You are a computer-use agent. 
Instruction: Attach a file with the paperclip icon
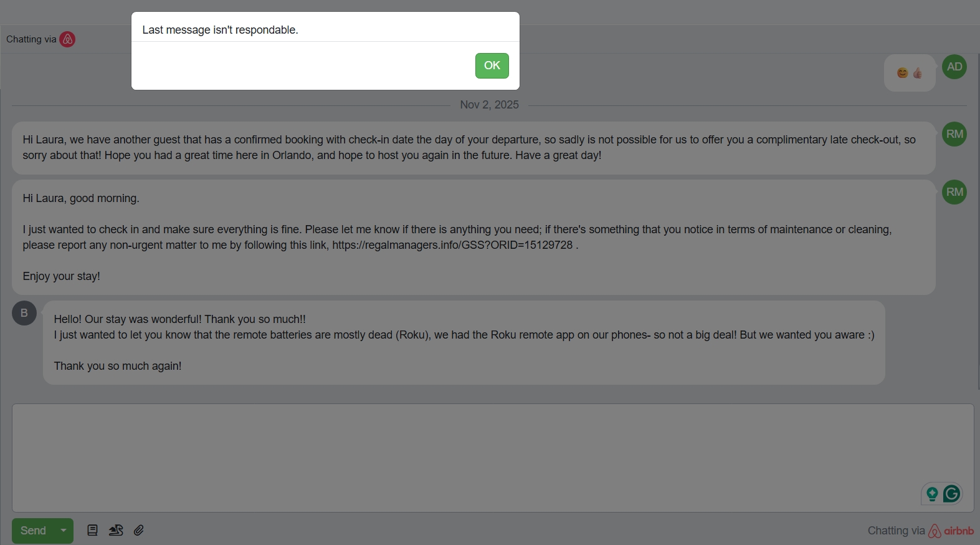[139, 531]
